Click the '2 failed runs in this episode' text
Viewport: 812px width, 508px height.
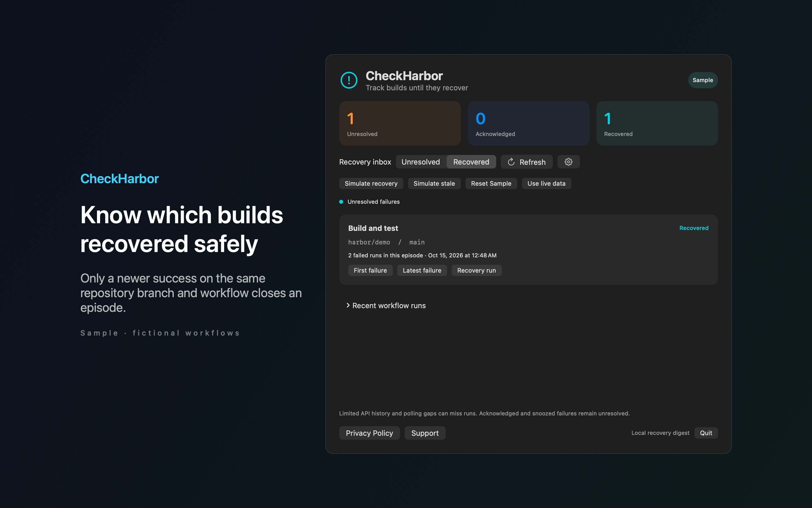pos(385,255)
